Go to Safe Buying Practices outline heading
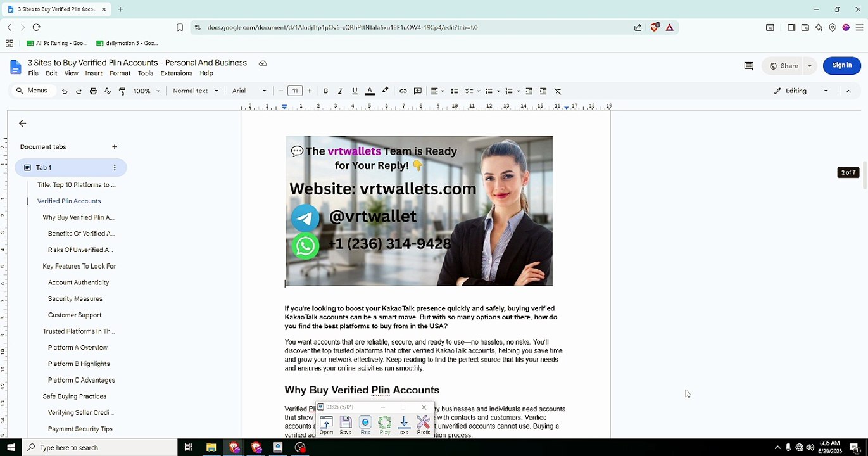Viewport: 868px width, 456px height. pos(75,396)
